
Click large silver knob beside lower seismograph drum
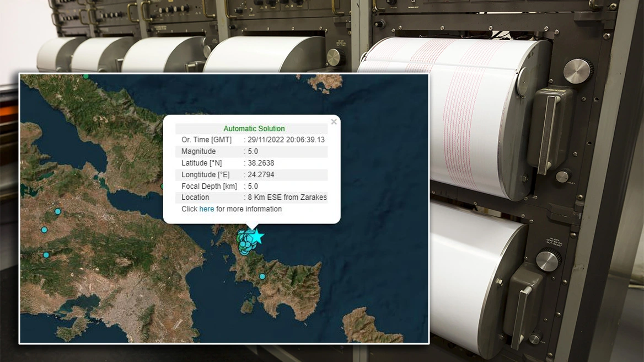pos(548,260)
